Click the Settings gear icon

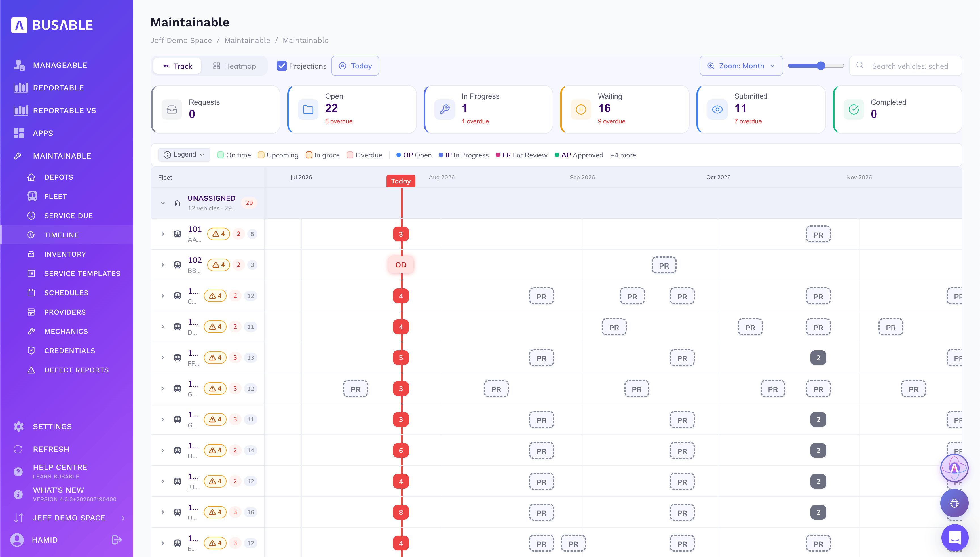18,427
